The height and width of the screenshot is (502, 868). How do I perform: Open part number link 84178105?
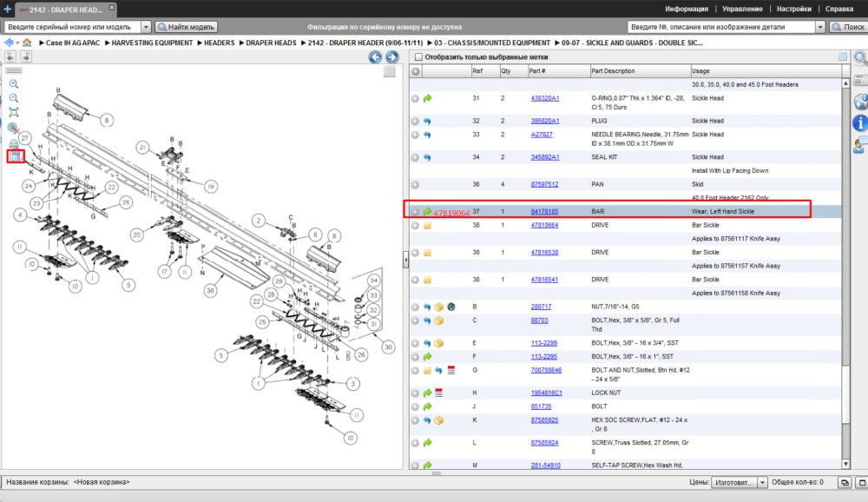(544, 212)
